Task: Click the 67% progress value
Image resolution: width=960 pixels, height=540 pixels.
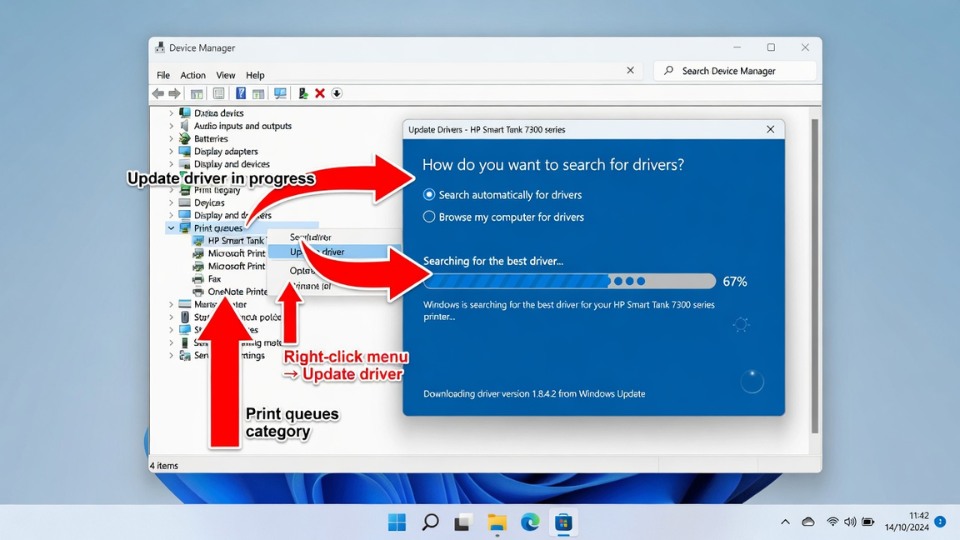Action: point(735,282)
